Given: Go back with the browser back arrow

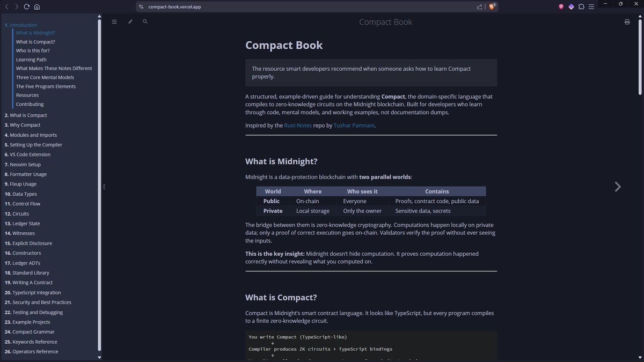Looking at the screenshot, I should point(6,7).
